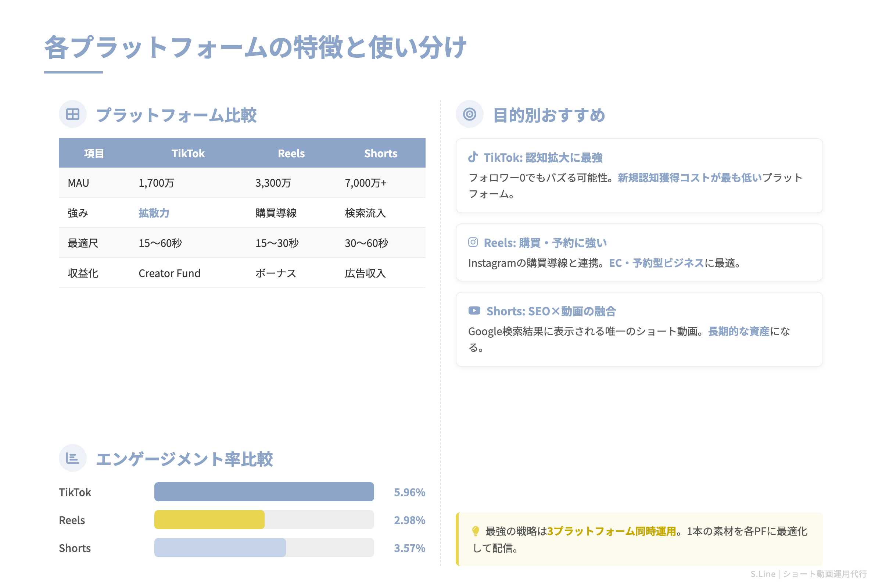
Task: Click the highlighted 拡散力 text in the table
Action: (x=154, y=213)
